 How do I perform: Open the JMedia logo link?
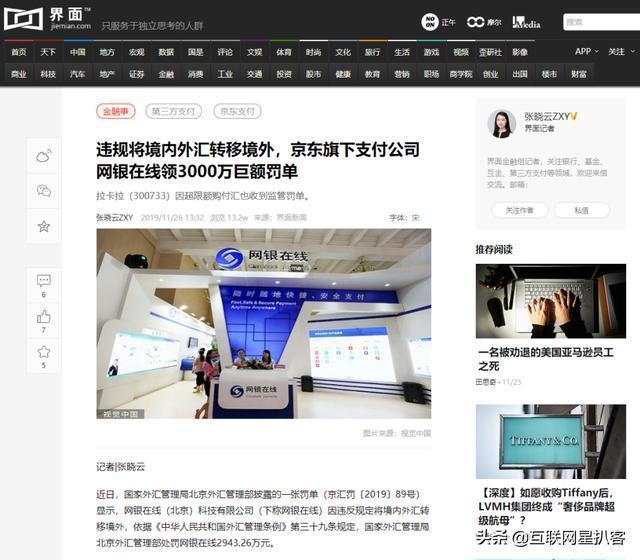pos(527,22)
